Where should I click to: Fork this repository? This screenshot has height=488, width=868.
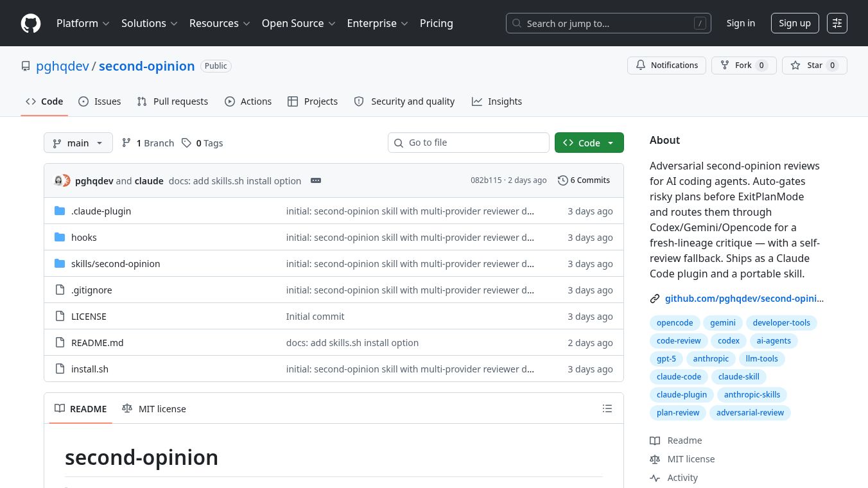click(743, 65)
